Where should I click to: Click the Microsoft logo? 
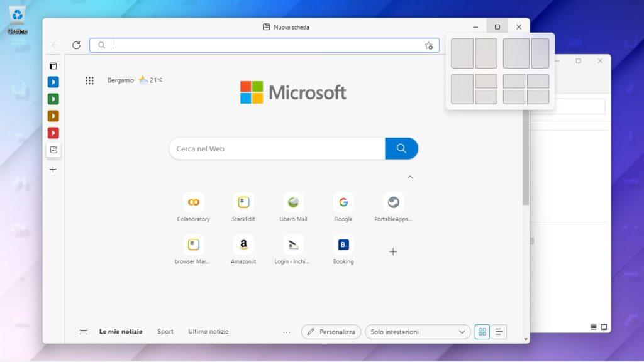pyautogui.click(x=293, y=92)
